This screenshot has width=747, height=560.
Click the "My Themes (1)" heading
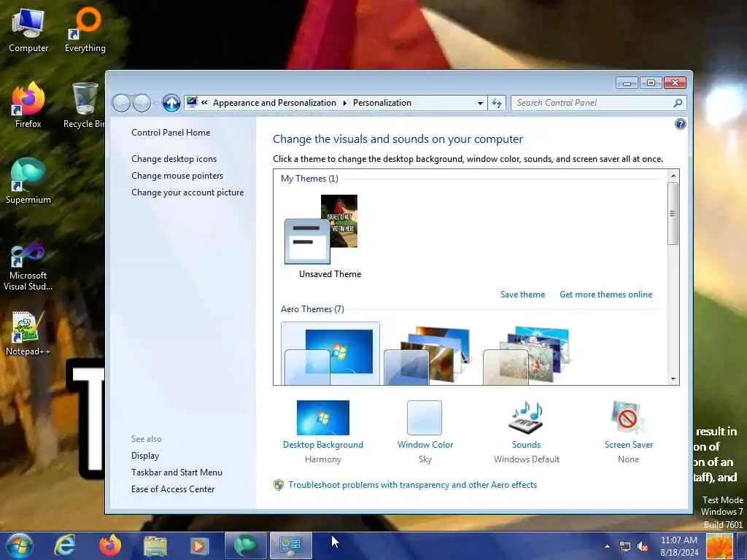(309, 179)
